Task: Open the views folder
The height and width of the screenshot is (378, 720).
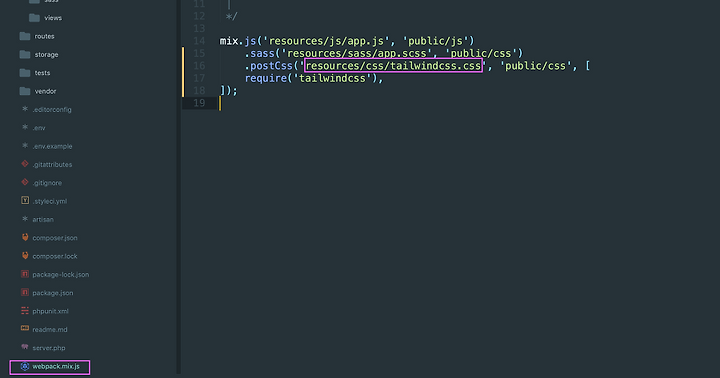Action: click(x=53, y=18)
